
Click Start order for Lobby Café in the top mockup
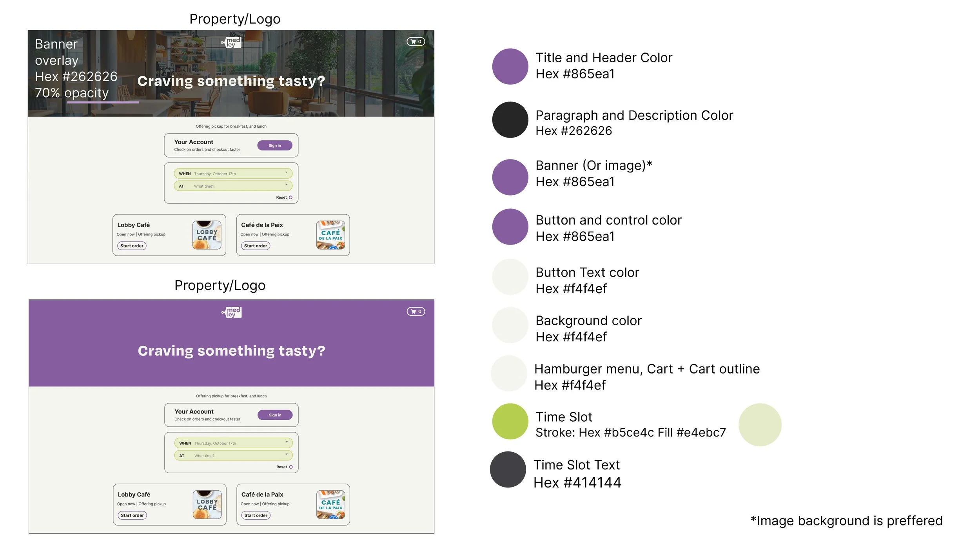[132, 246]
